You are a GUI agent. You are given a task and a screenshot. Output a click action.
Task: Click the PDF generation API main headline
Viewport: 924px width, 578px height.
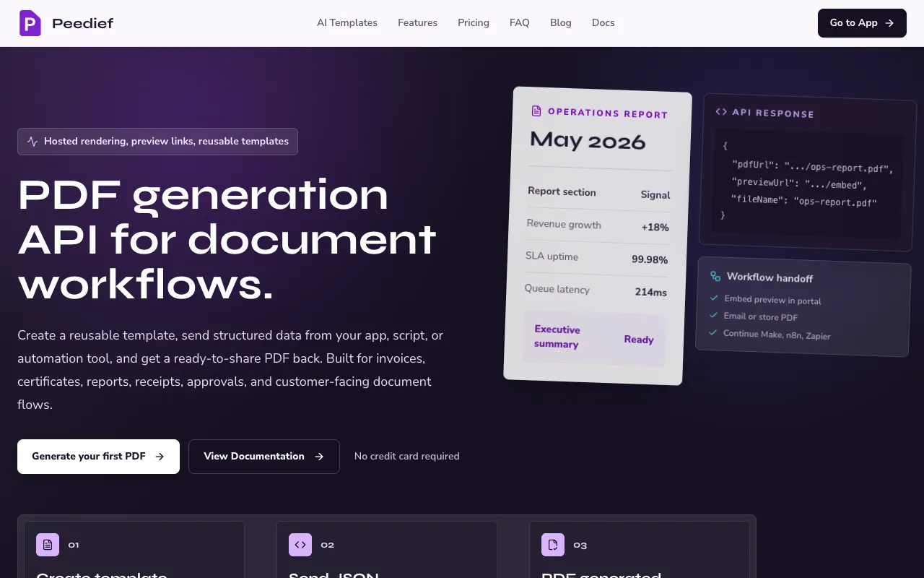point(227,240)
